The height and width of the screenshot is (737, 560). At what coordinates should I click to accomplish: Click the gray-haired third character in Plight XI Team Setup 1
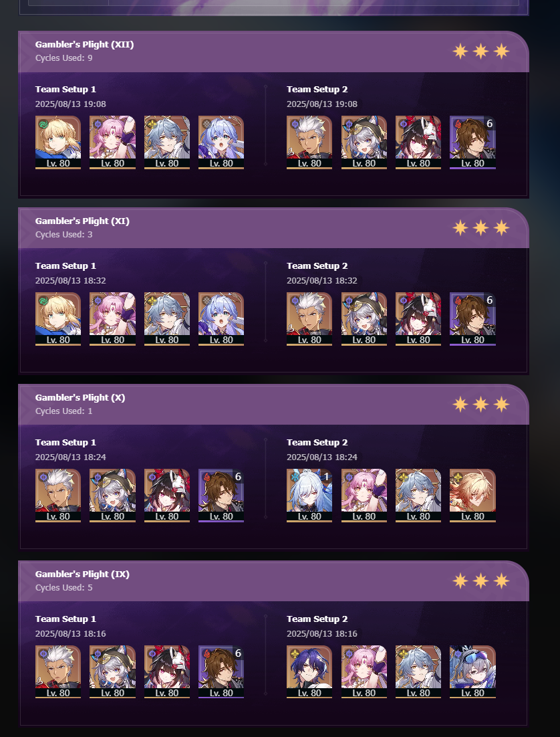(167, 319)
